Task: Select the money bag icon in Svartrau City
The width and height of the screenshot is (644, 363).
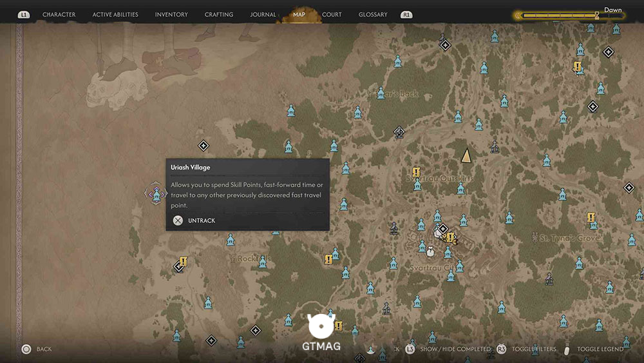Action: point(430,251)
